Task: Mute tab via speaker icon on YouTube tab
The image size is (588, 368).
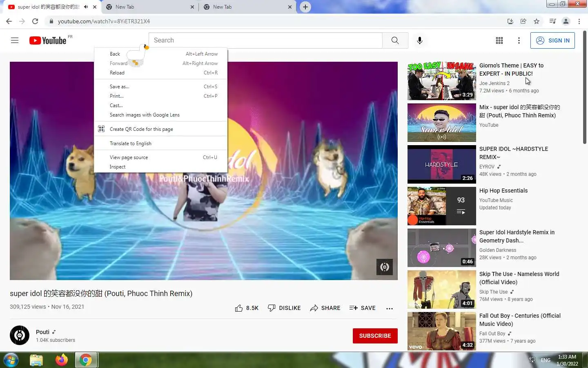Action: [86, 7]
